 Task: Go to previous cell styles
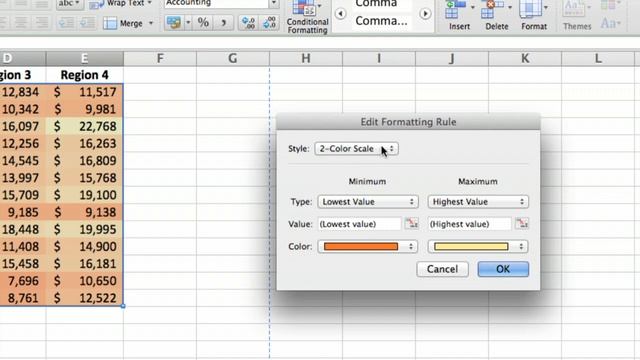tap(340, 14)
